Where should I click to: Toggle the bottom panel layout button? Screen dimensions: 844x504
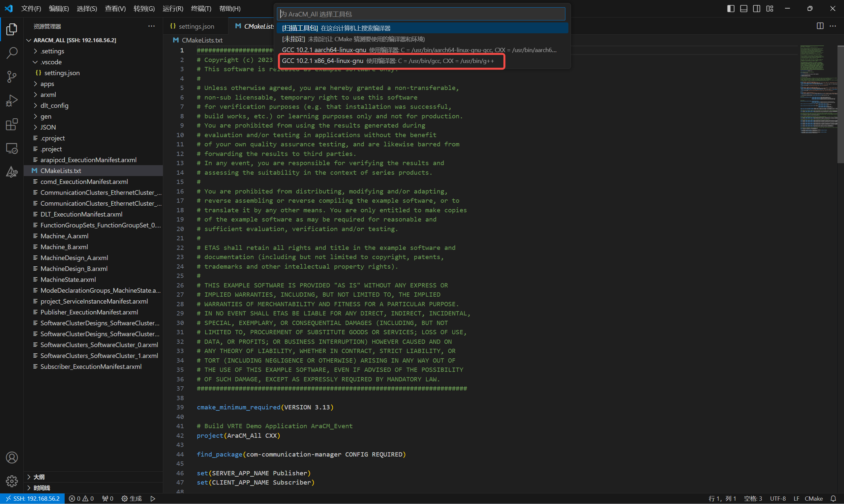pyautogui.click(x=743, y=9)
